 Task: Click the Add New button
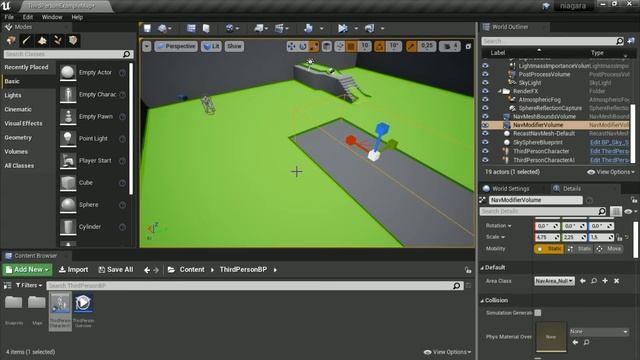click(x=27, y=269)
